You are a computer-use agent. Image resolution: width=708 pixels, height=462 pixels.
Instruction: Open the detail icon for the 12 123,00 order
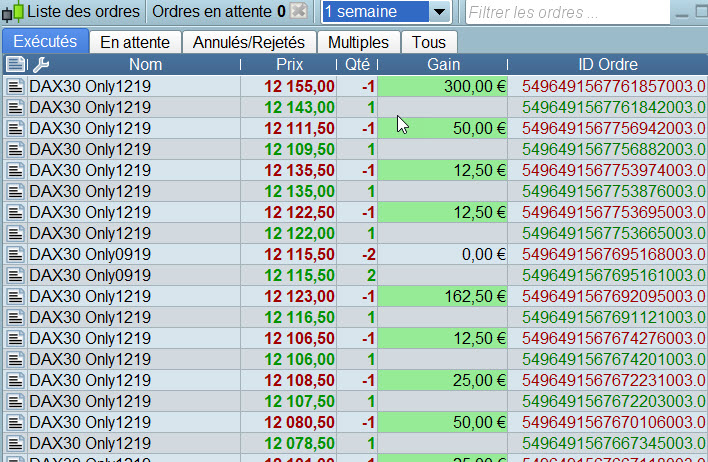15,296
